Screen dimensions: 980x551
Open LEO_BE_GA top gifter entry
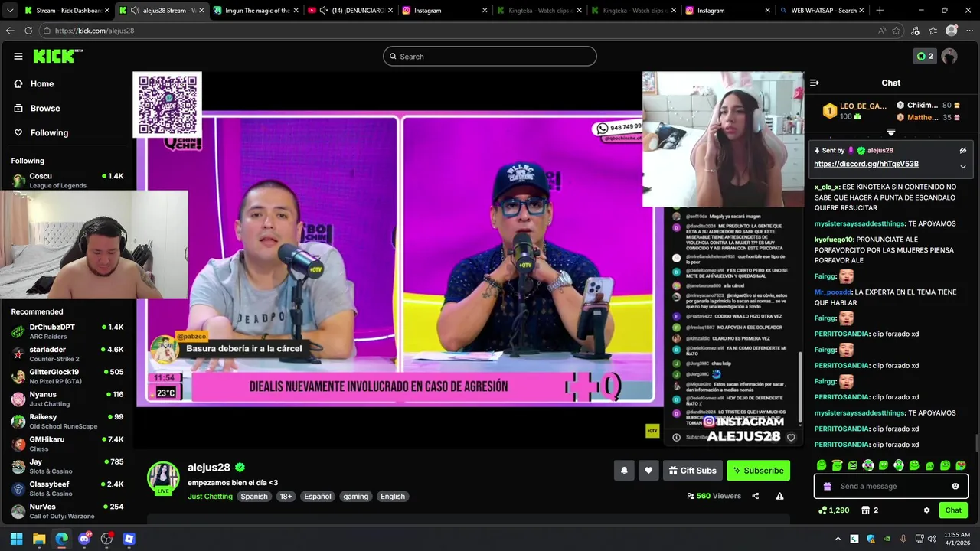(x=854, y=111)
